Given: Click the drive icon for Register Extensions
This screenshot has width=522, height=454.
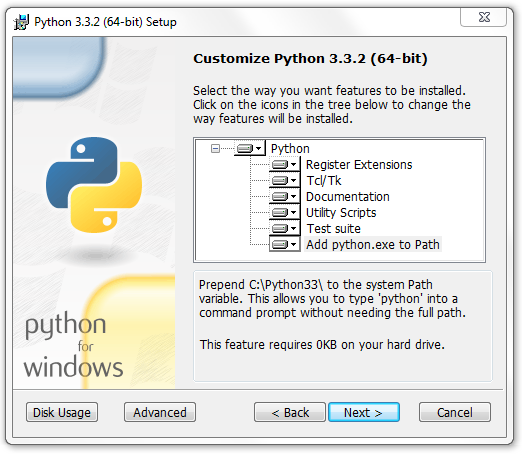Looking at the screenshot, I should [x=284, y=164].
